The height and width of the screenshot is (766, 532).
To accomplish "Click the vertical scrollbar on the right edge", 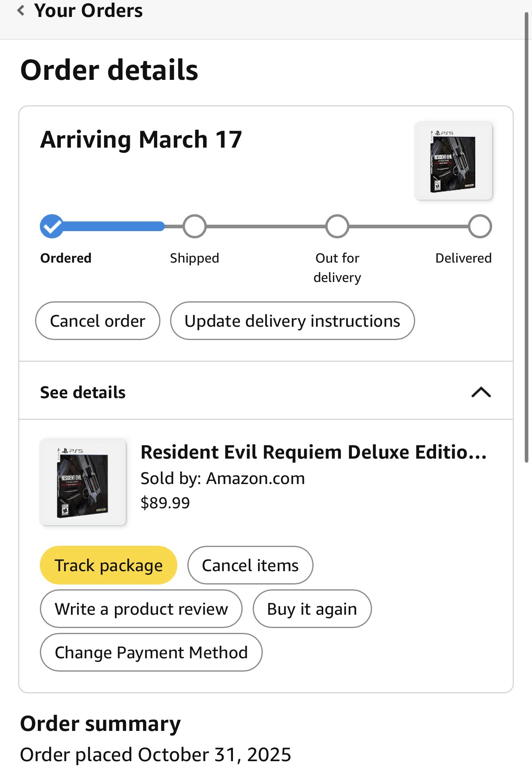I will pos(526,238).
